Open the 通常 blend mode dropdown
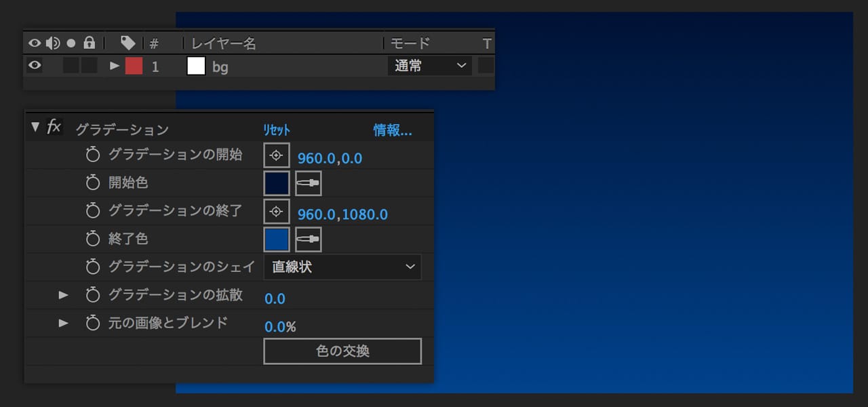 (429, 66)
